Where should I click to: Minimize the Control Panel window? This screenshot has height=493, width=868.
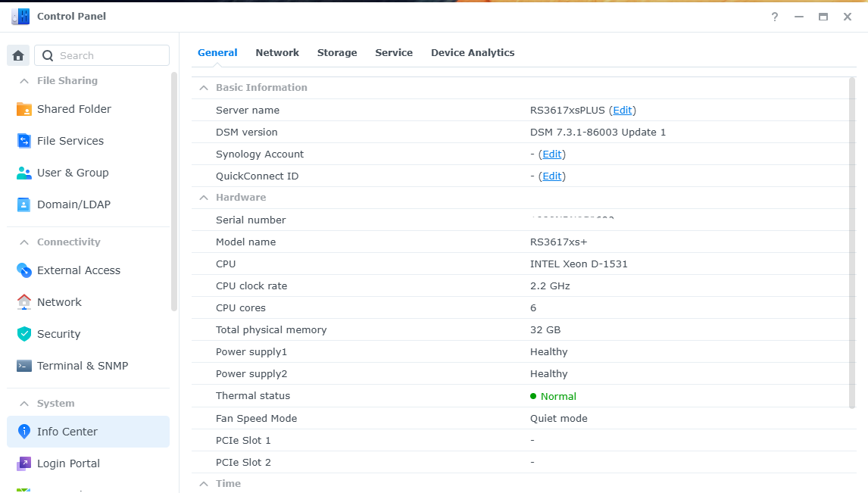point(799,17)
